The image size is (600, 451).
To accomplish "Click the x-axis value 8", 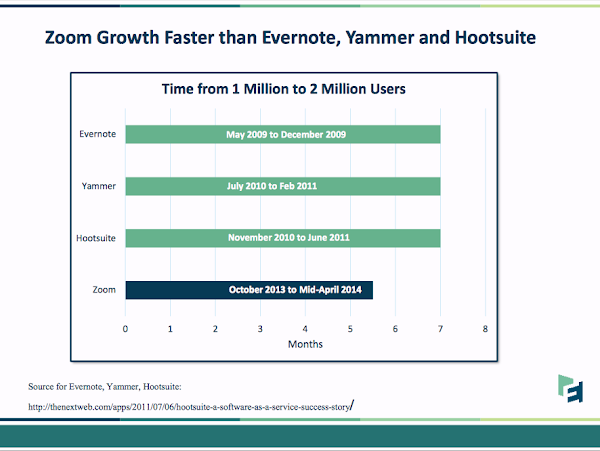I will coord(485,329).
